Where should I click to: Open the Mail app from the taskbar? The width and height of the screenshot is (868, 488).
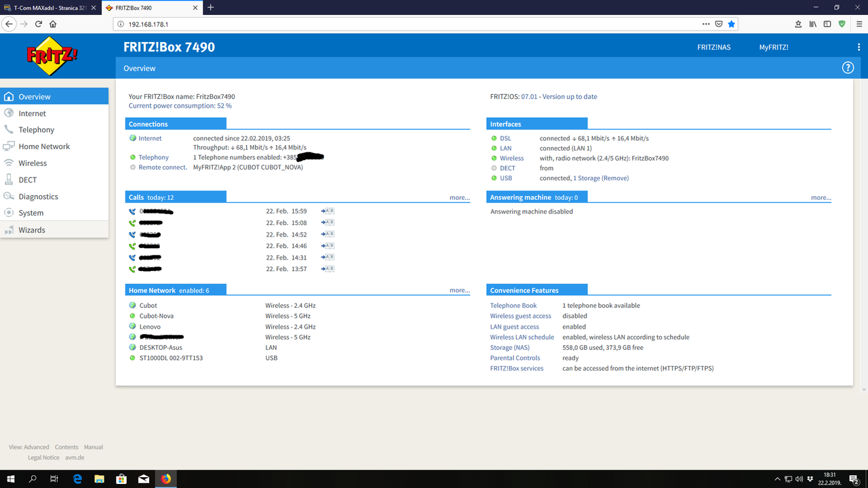click(144, 479)
